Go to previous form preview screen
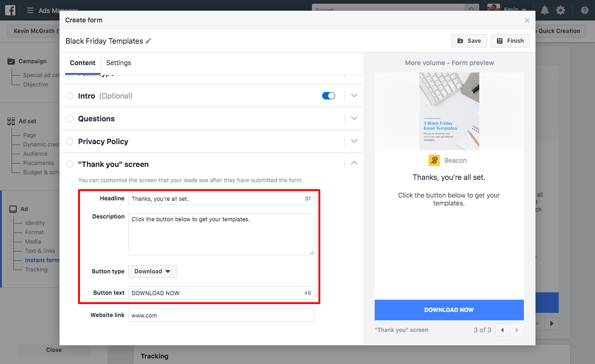Viewport: 595px width, 364px height. click(502, 330)
